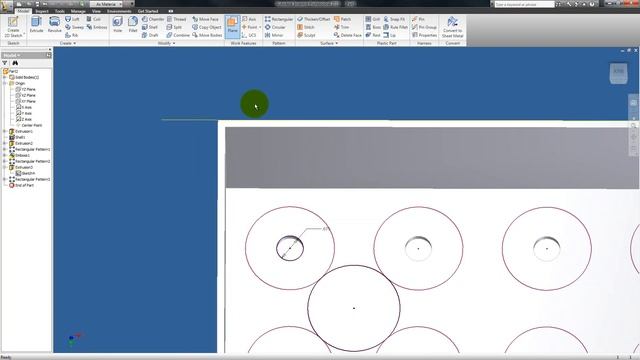Choose the Rule Fillet tool
Viewport: 640px width, 360px height.
396,27
